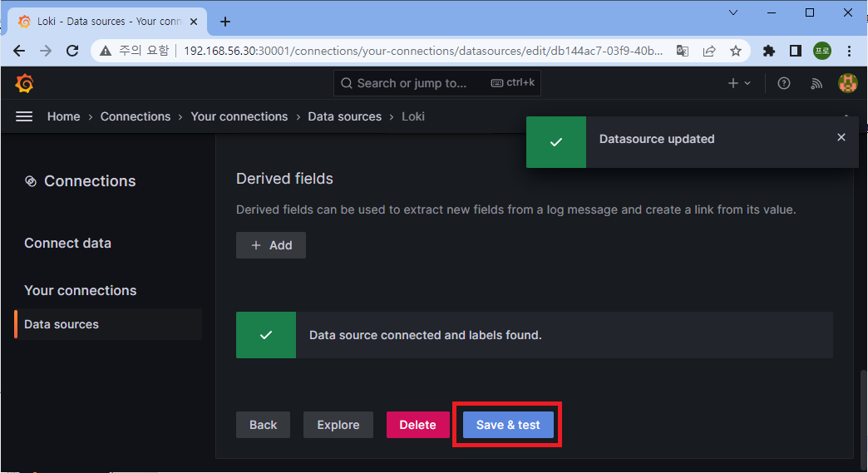Open the tab search chevron
Image resolution: width=868 pixels, height=473 pixels.
(x=733, y=12)
